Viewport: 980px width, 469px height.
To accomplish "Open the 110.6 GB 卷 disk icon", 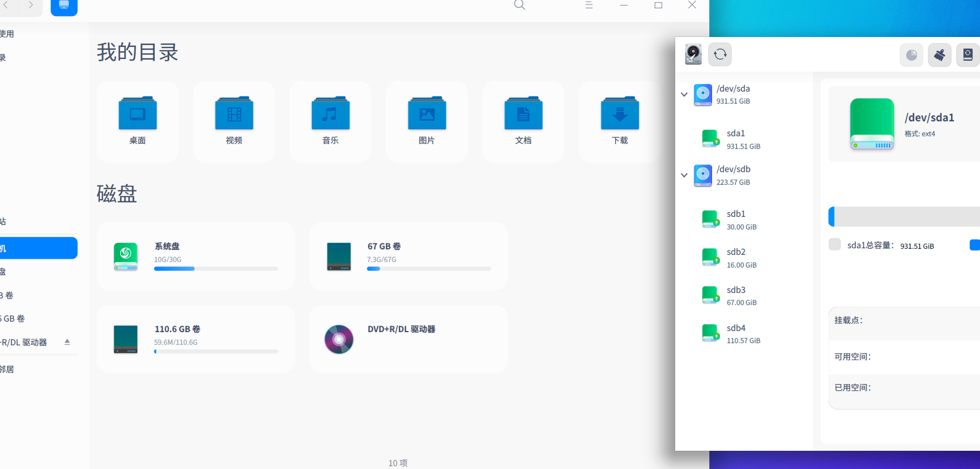I will point(126,339).
